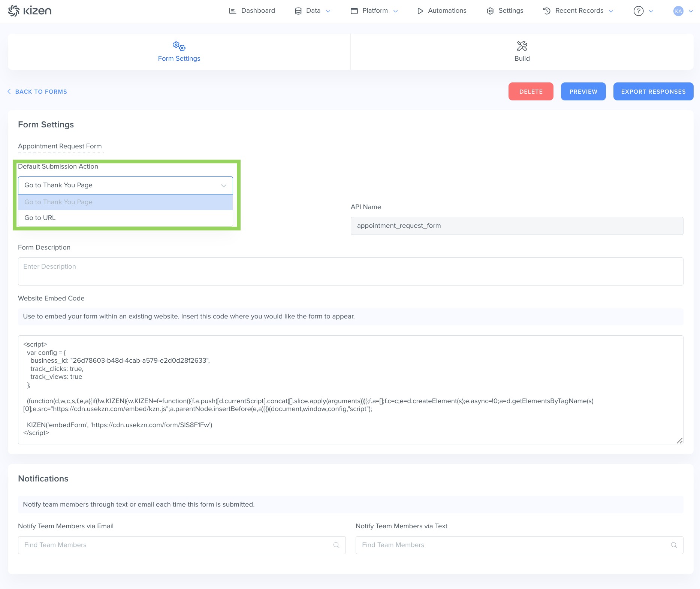Click the Form Description label
Screen dimensions: 700x589
pyautogui.click(x=44, y=247)
